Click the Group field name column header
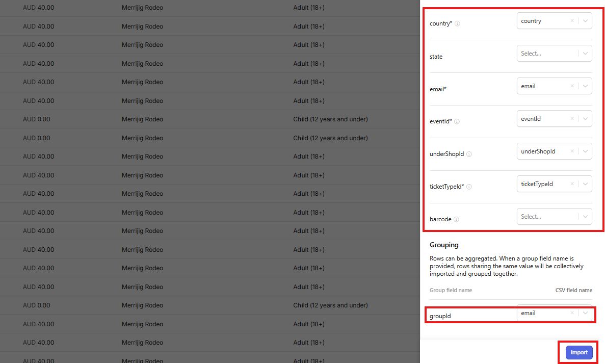 tap(451, 290)
